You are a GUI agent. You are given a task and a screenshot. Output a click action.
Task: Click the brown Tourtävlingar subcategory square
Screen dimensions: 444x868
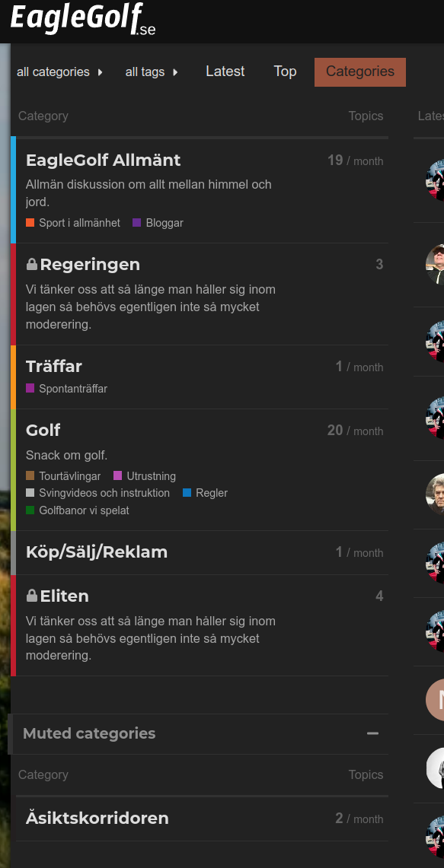click(x=30, y=475)
